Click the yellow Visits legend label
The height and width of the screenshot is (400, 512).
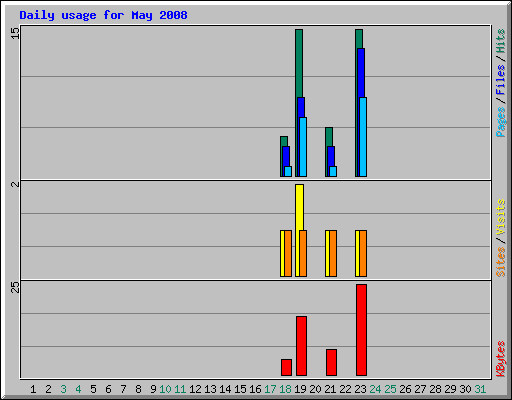tap(500, 217)
